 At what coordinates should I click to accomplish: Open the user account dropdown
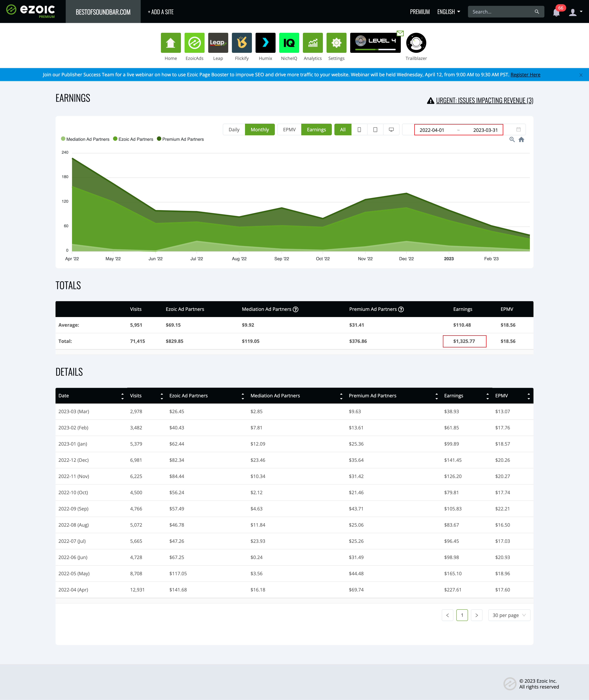pos(576,12)
